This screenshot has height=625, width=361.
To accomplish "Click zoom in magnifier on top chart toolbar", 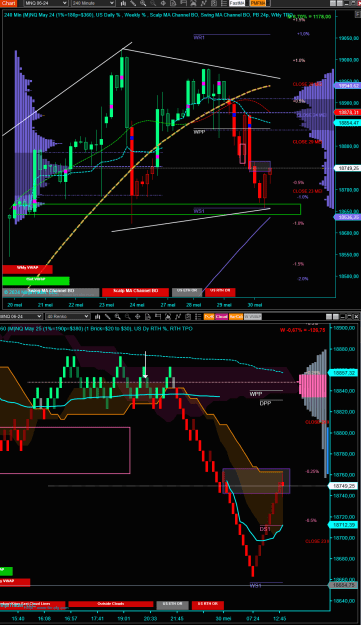I will pyautogui.click(x=143, y=3).
